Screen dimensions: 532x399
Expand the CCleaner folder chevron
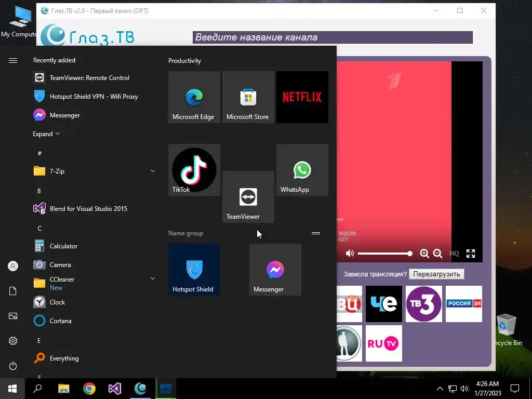point(153,278)
